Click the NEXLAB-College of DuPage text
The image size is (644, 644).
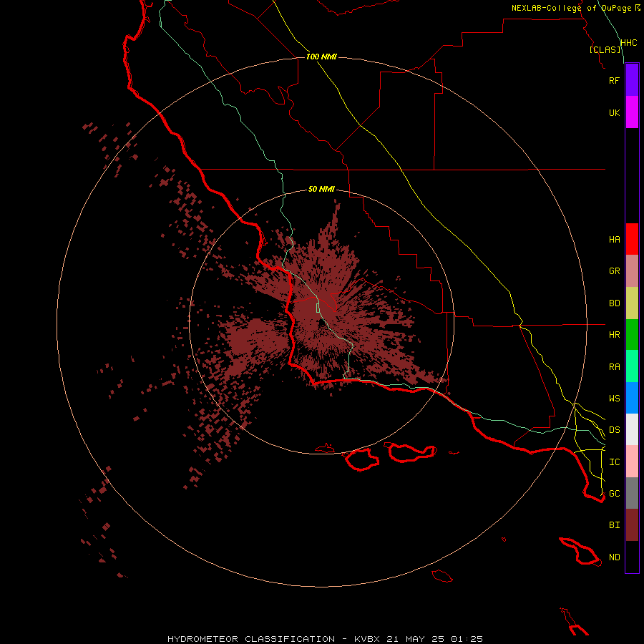pos(571,8)
